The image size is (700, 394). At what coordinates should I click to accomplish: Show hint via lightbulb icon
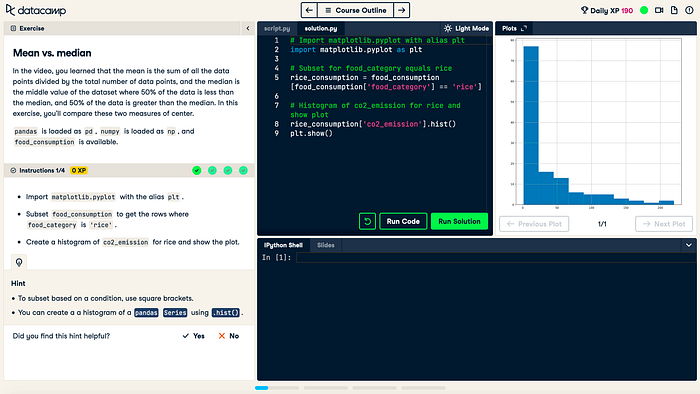(x=19, y=262)
